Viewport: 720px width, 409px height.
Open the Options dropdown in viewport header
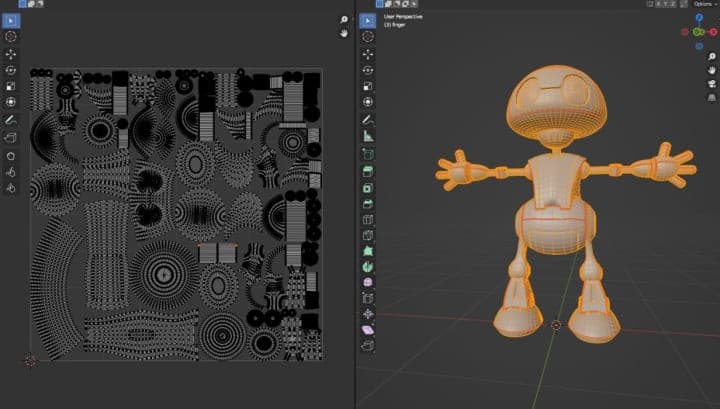click(703, 4)
